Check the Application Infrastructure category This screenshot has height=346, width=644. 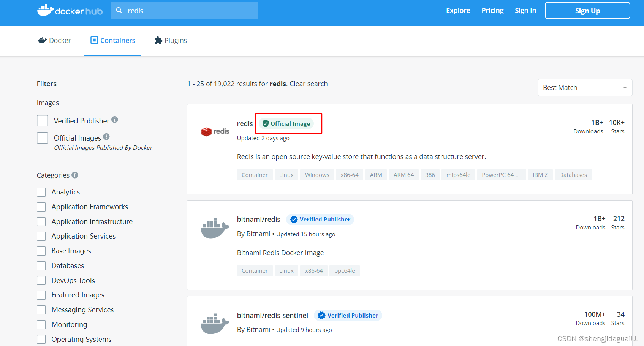(41, 221)
